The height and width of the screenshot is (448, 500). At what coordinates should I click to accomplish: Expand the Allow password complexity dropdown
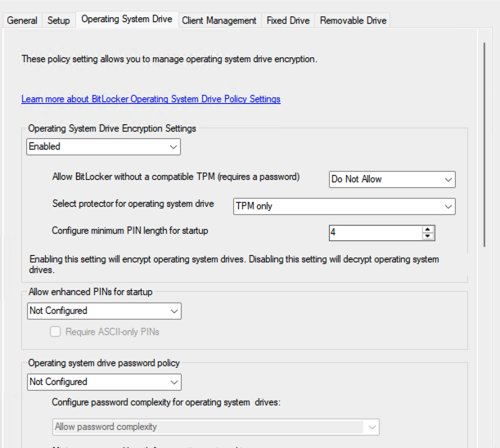click(216, 427)
